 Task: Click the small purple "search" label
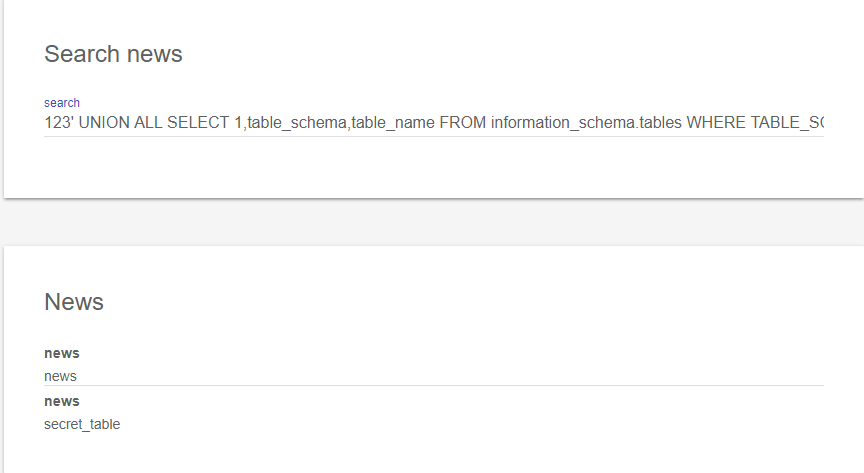pyautogui.click(x=62, y=103)
